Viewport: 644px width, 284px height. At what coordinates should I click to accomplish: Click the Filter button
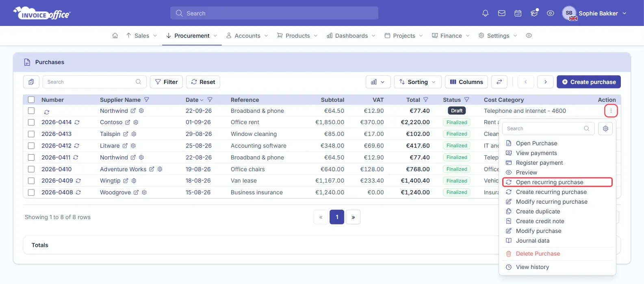(x=166, y=82)
